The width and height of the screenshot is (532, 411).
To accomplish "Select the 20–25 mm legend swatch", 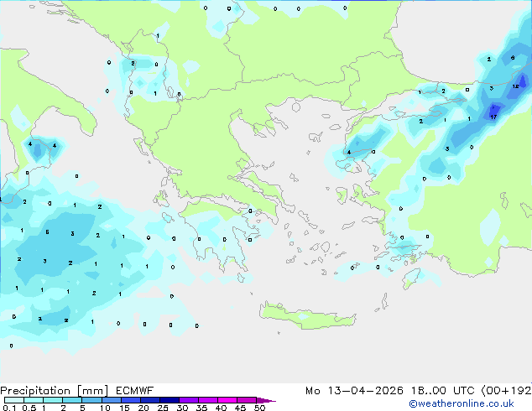I will coord(149,400).
